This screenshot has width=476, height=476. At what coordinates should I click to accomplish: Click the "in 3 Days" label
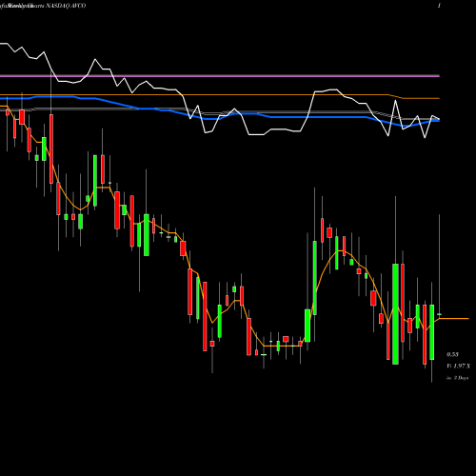pos(457,378)
